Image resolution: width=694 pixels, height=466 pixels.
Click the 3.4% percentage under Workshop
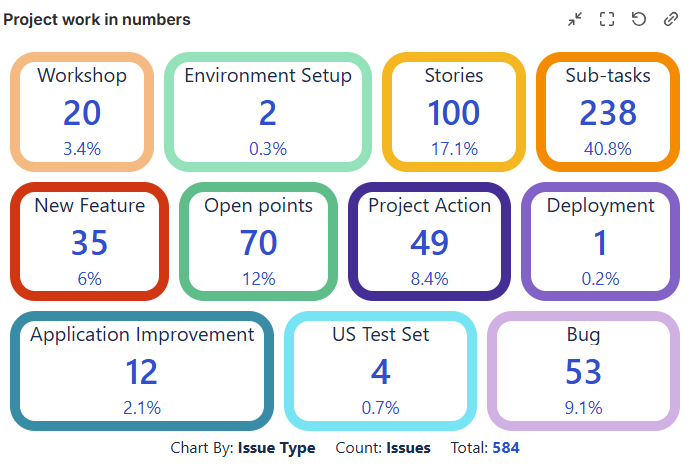tap(82, 149)
